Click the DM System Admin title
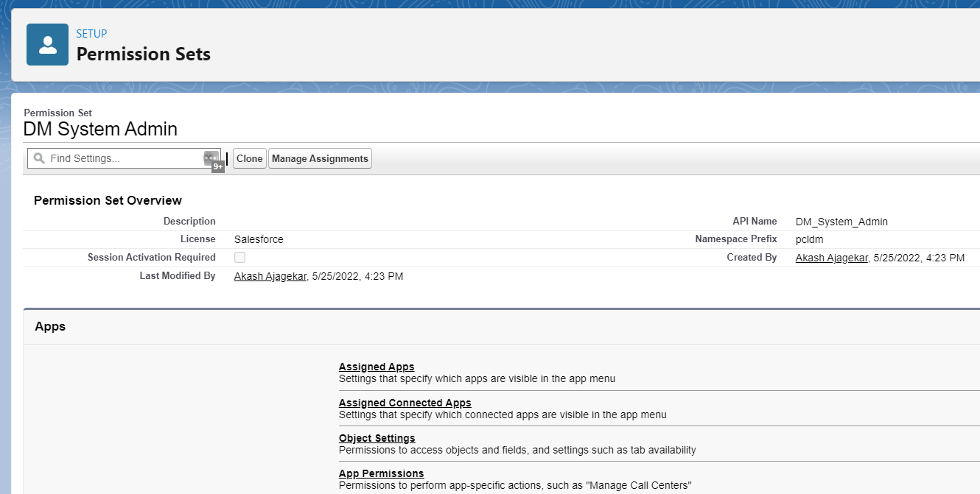Screen dimensions: 980x494 pyautogui.click(x=100, y=129)
